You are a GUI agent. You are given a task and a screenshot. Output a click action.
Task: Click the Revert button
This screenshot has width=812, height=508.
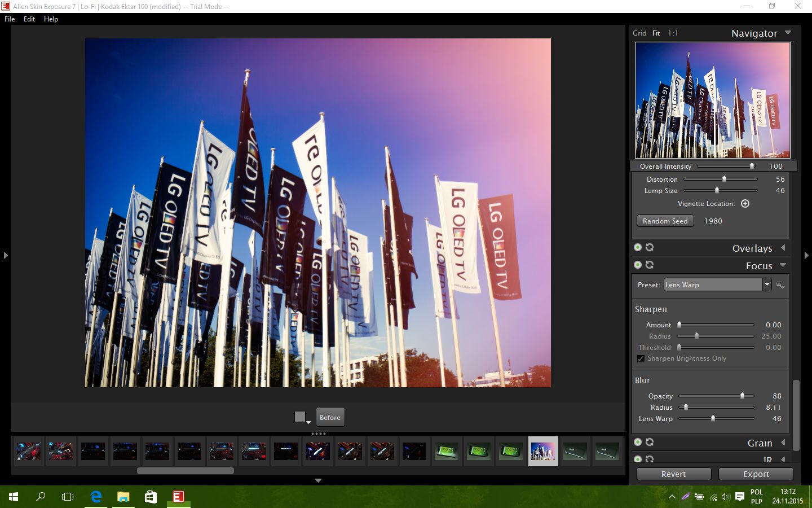pos(674,474)
